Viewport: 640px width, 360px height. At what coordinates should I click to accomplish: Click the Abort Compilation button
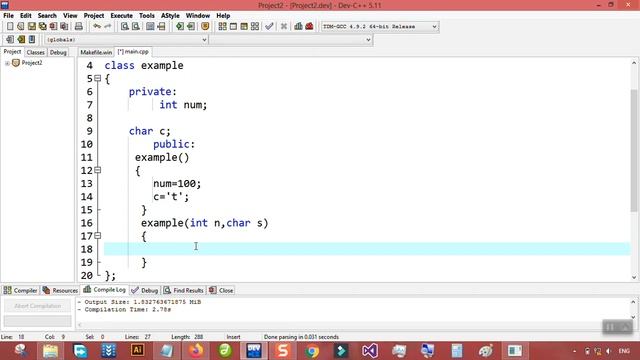point(38,306)
